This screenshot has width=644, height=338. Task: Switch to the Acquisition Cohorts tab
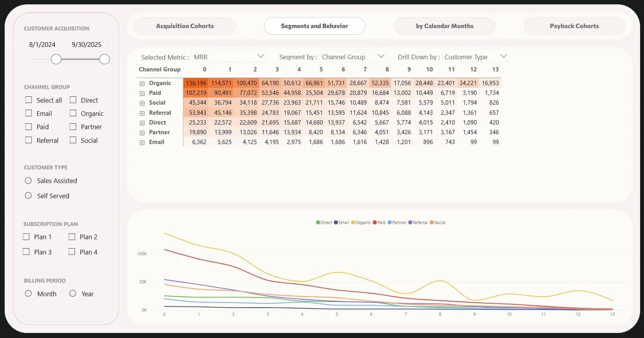point(185,26)
